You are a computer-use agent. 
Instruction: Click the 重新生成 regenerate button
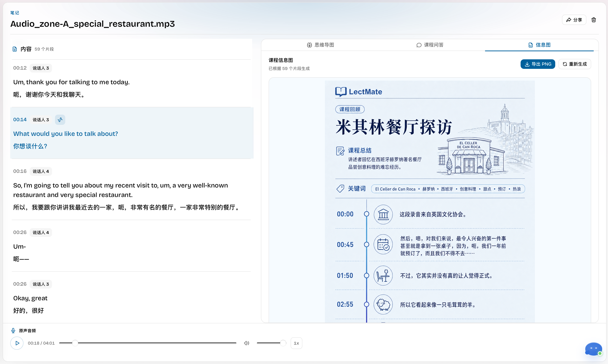pos(575,64)
